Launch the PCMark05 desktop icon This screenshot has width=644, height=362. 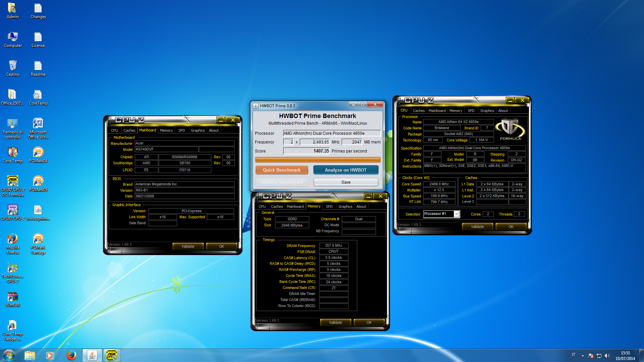[x=38, y=184]
